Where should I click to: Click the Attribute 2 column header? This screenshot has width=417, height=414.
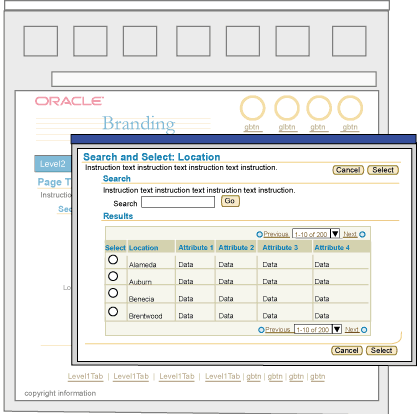(236, 248)
